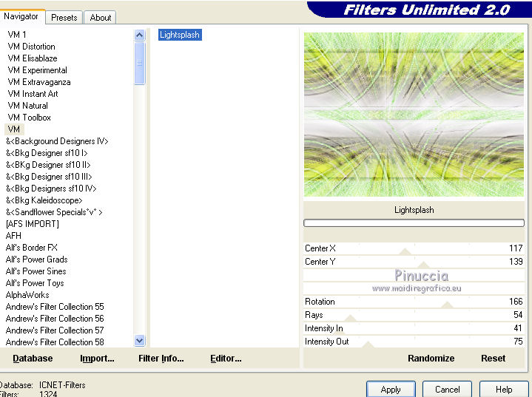Select &<Bkg Designer sf10 III> group
532x397 pixels.
pos(49,177)
